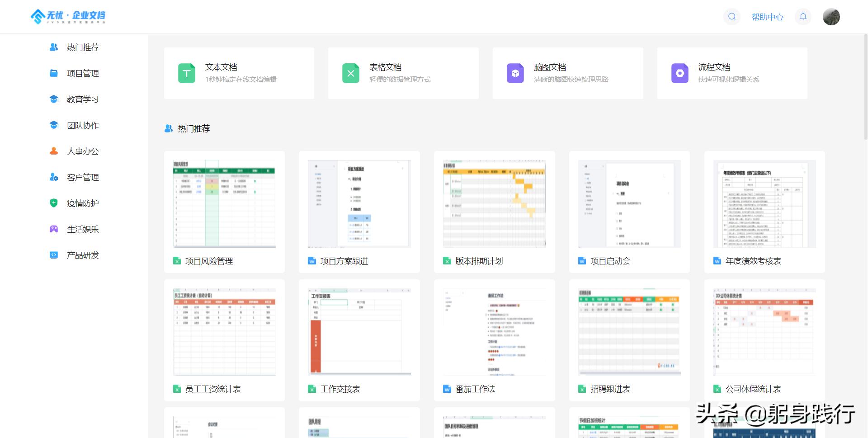The image size is (868, 438).
Task: Click the 产品研发 code icon
Action: point(54,255)
